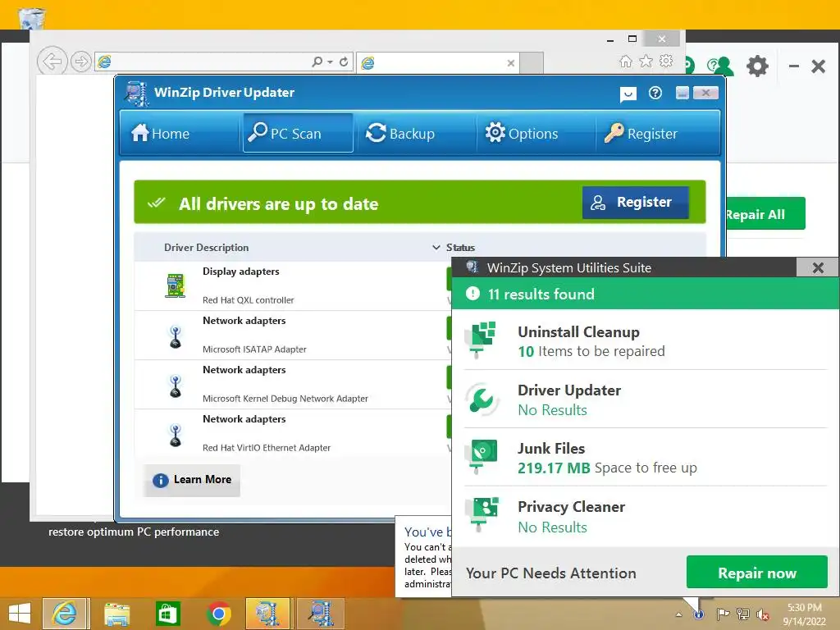
Task: Click the help question mark icon in Driver Updater
Action: click(x=655, y=94)
